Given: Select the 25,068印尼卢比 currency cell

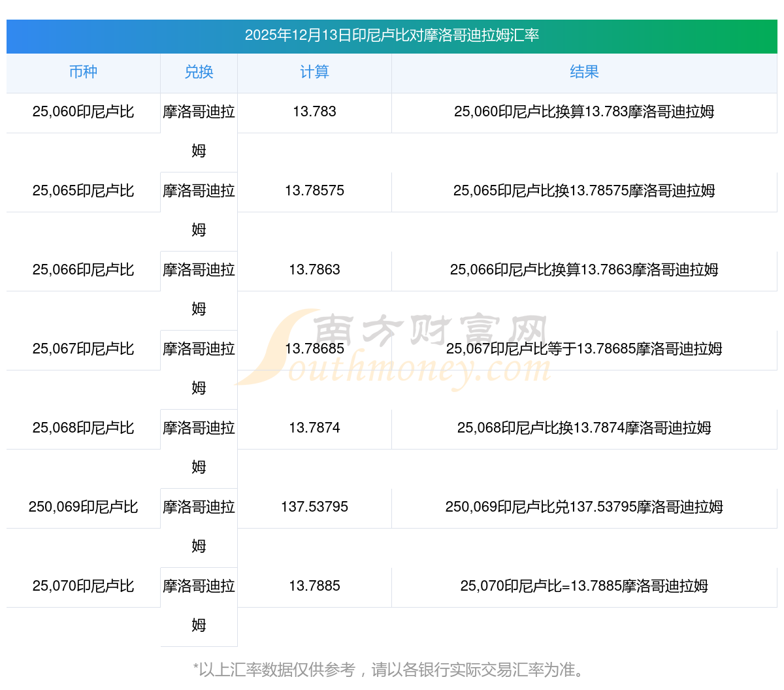Looking at the screenshot, I should (x=83, y=428).
